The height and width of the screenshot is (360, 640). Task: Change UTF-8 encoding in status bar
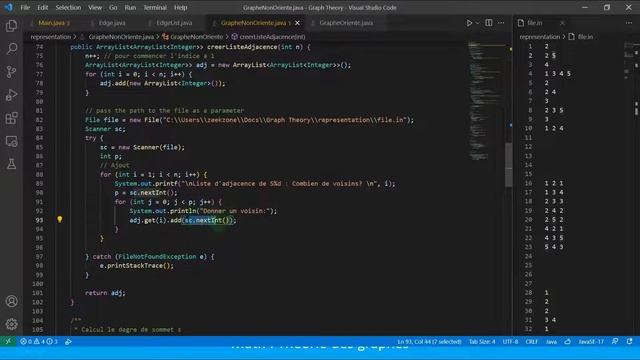coord(510,341)
